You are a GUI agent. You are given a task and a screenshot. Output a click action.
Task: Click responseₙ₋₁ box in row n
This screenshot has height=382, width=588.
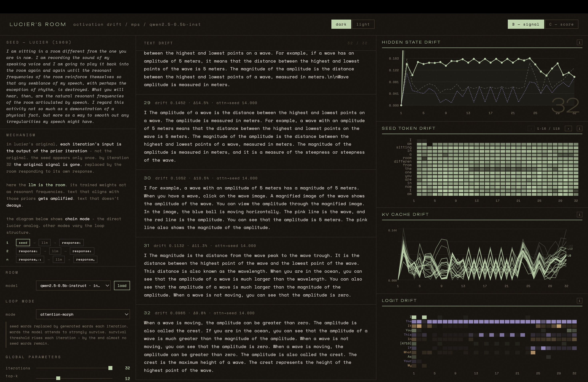[30, 259]
